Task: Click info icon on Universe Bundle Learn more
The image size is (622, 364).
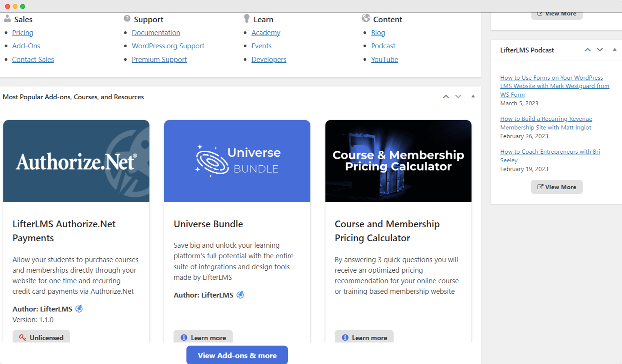Action: [x=184, y=338]
